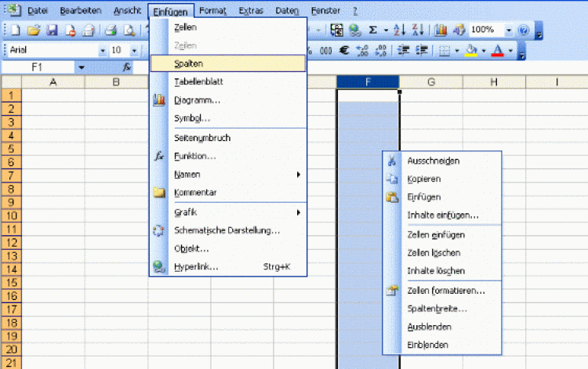Viewport: 588px width, 369px height.
Task: Click Hyperlink... in the Einfügen menu
Action: [196, 266]
